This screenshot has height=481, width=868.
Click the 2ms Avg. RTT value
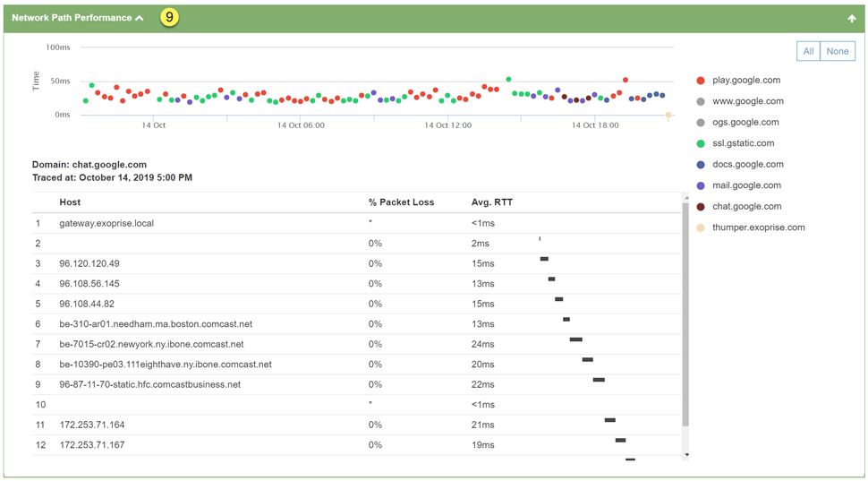tap(481, 244)
